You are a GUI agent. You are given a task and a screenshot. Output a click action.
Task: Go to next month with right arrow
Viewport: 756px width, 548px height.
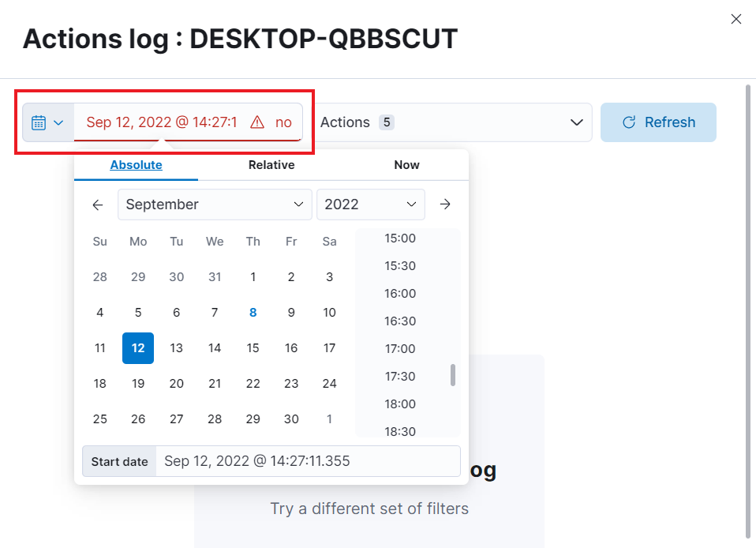tap(445, 204)
